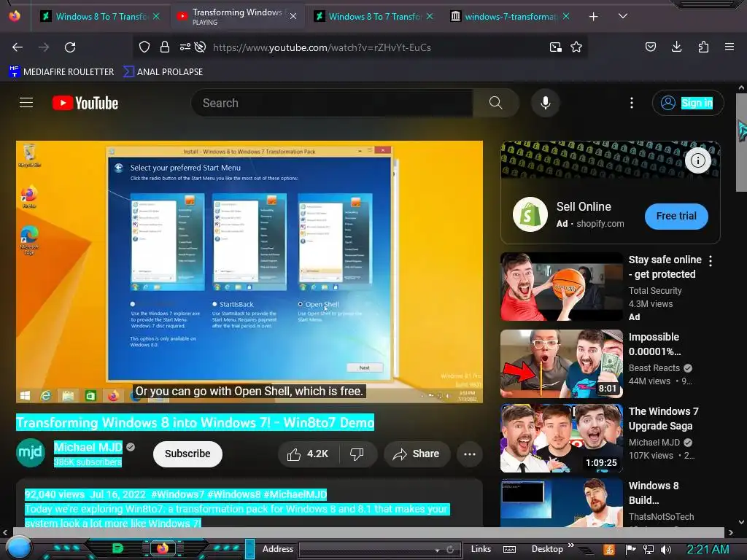Go to YouTube home via logo
The image size is (747, 560).
[85, 103]
